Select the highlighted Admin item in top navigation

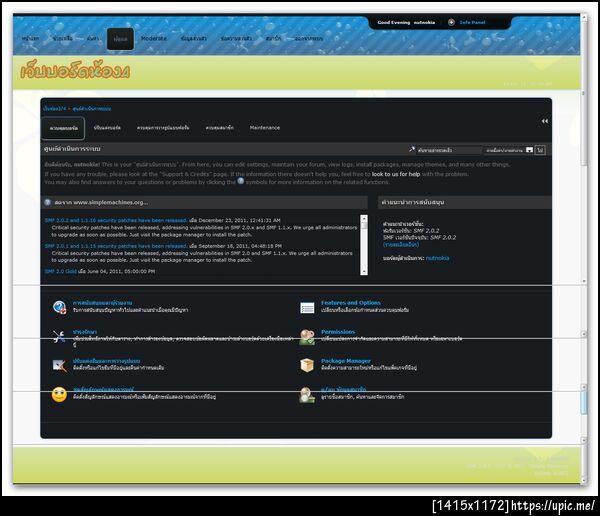click(x=121, y=39)
